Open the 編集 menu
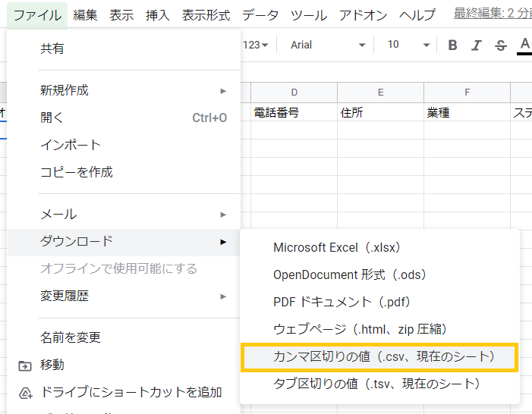The height and width of the screenshot is (414, 532). (x=86, y=15)
